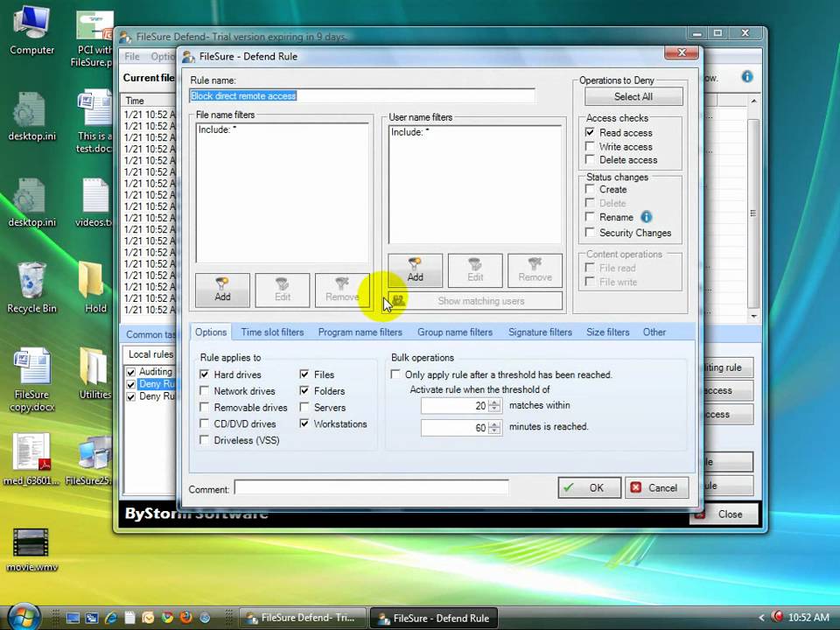
Task: Check the Create status change box
Action: coord(590,189)
